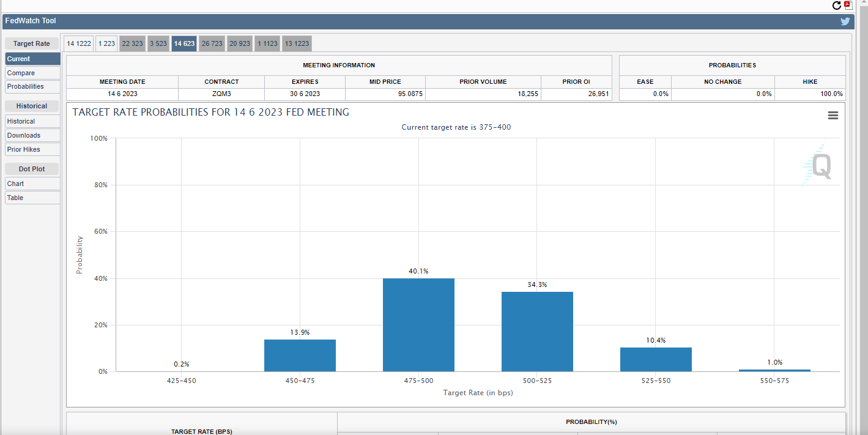The width and height of the screenshot is (868, 435).
Task: Open the chart hamburger menu
Action: coord(833,115)
